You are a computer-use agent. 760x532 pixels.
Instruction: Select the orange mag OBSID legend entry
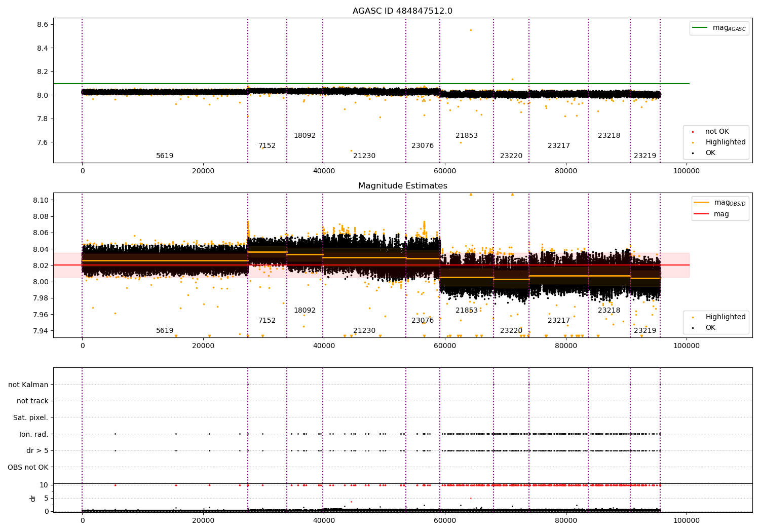point(719,203)
